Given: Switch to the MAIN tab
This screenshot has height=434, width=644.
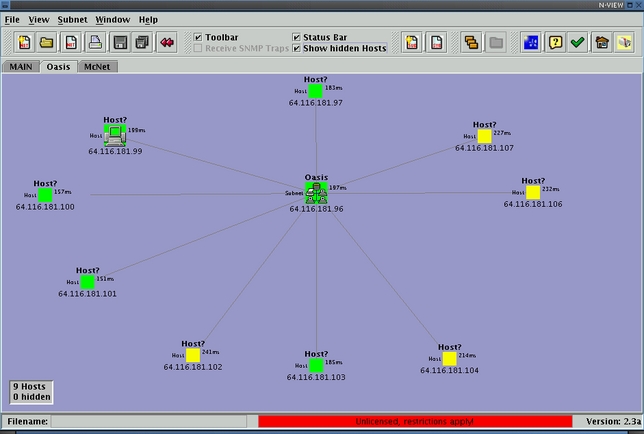Looking at the screenshot, I should (x=22, y=66).
